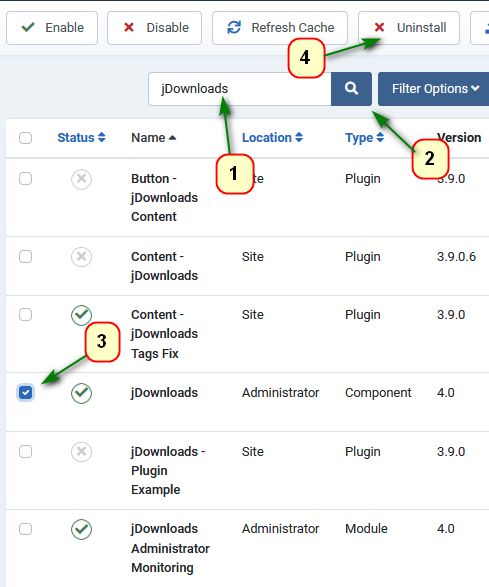Sort the list by Location column
Viewport: 489px width, 587px height.
click(272, 137)
